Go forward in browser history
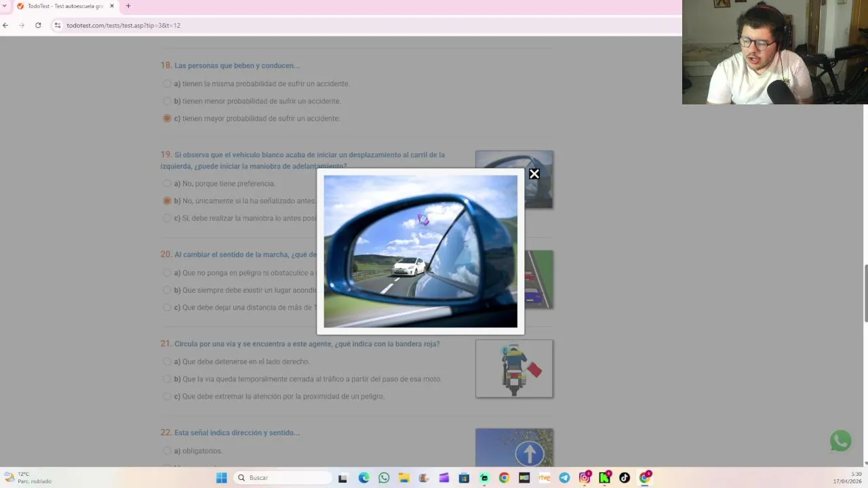 21,25
